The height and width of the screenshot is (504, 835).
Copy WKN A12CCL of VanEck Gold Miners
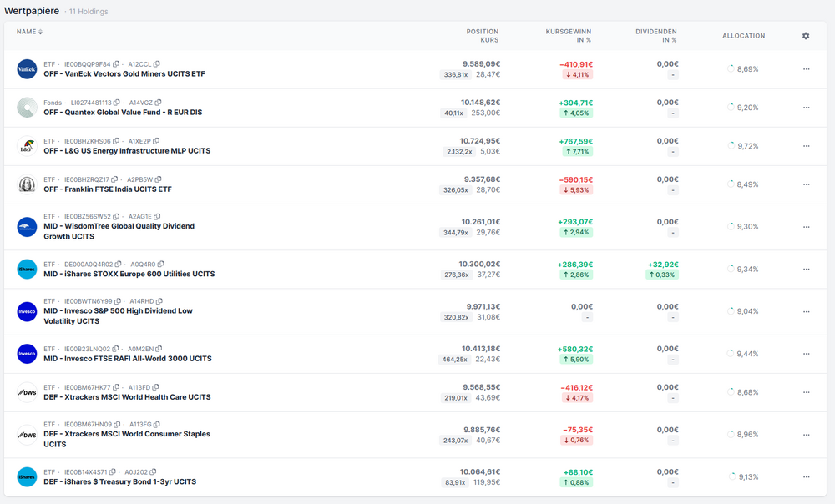click(157, 64)
